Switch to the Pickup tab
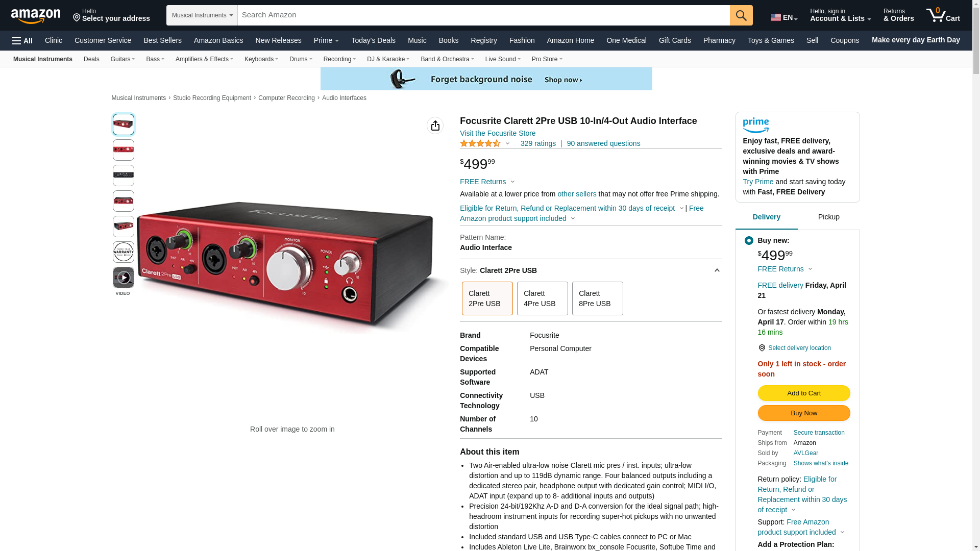Screen dimensions: 980x551 828,217
